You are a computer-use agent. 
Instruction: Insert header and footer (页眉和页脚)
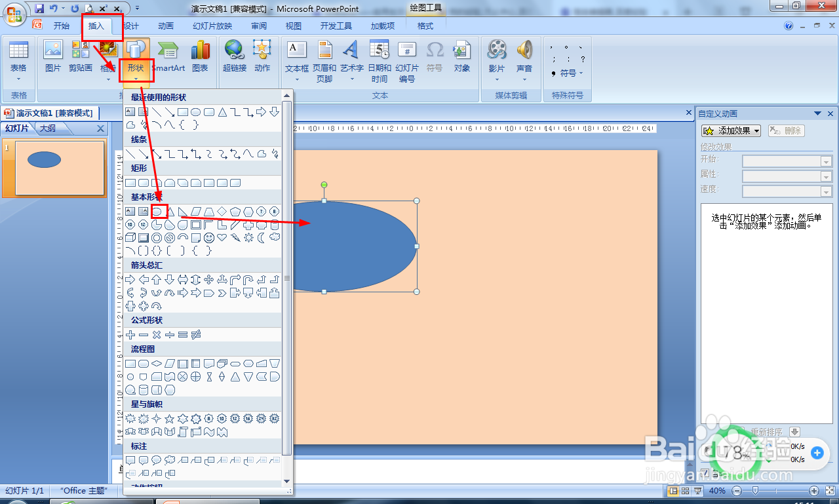pyautogui.click(x=324, y=61)
